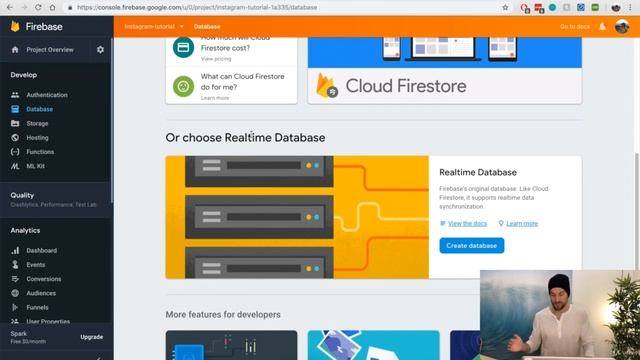Click the Hosting globe icon
640x360 pixels.
[x=15, y=138]
